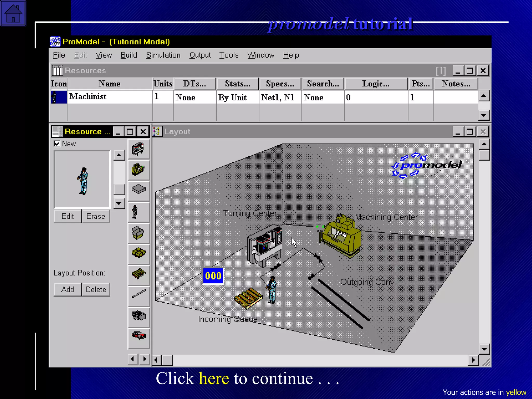
Task: Click icon library scroll left arrow
Action: (x=133, y=359)
